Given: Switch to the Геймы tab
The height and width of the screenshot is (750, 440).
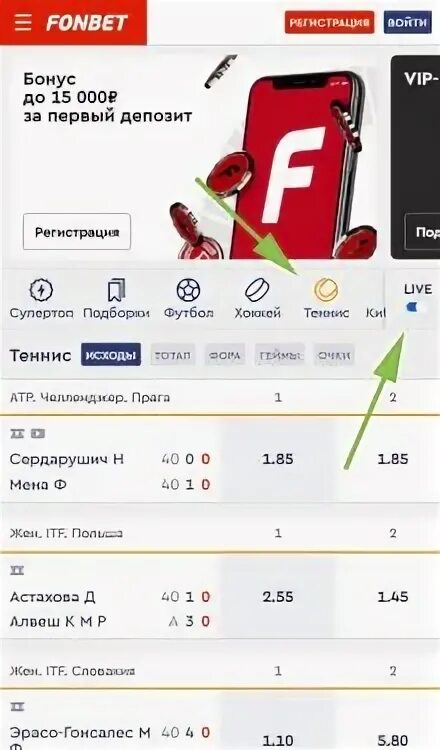Looking at the screenshot, I should click(x=280, y=355).
